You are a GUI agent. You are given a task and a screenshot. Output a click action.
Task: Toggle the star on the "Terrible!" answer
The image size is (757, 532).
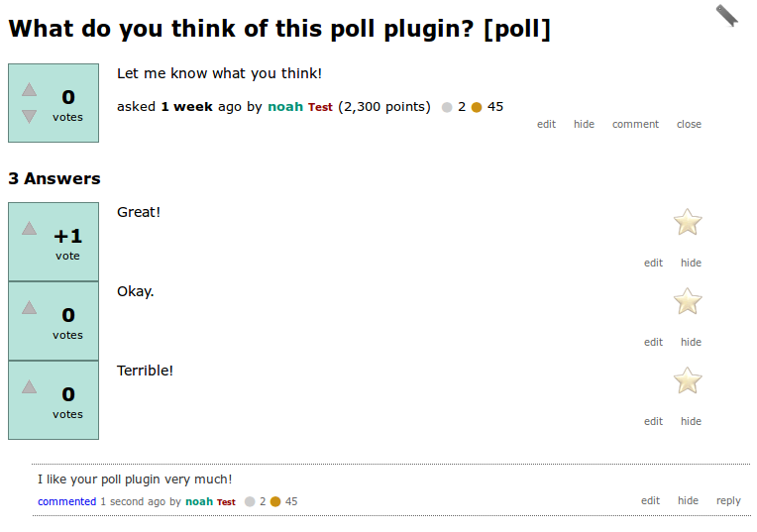point(688,380)
